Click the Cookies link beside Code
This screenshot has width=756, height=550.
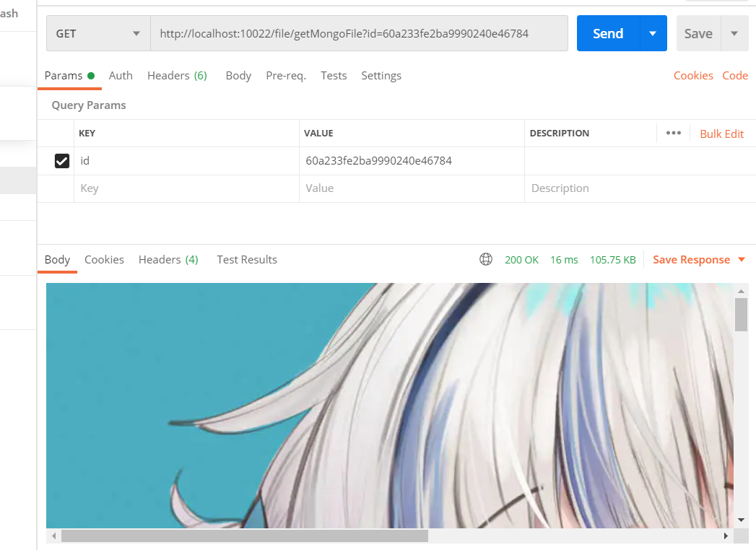coord(693,76)
